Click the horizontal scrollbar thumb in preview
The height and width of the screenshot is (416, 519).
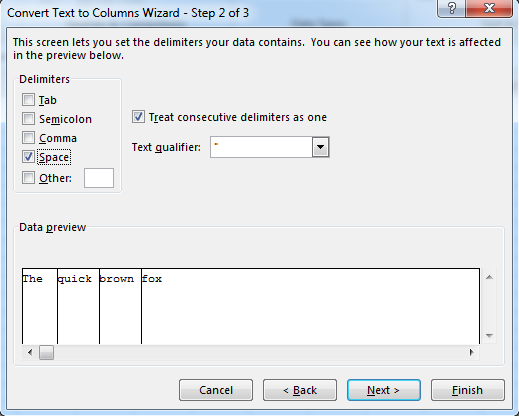click(x=46, y=352)
